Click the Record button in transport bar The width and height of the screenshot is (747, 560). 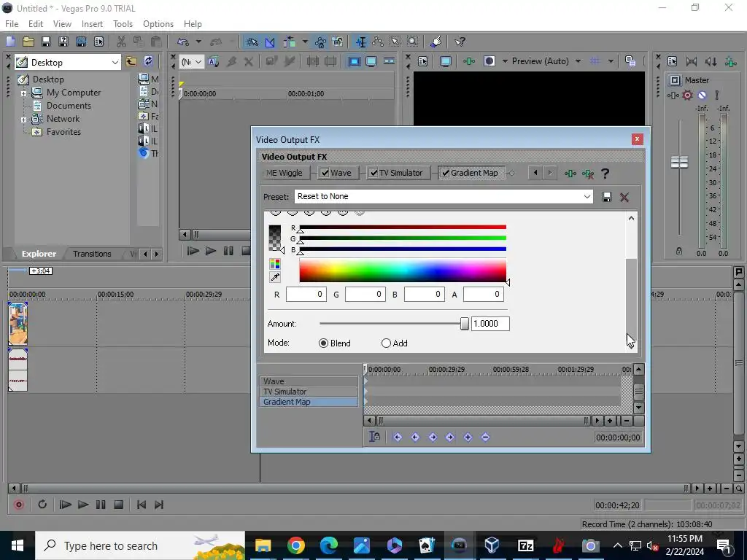pos(19,505)
